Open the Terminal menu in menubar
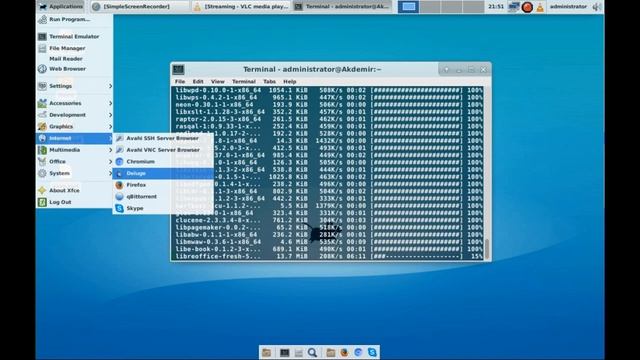640x360 pixels. [x=244, y=82]
